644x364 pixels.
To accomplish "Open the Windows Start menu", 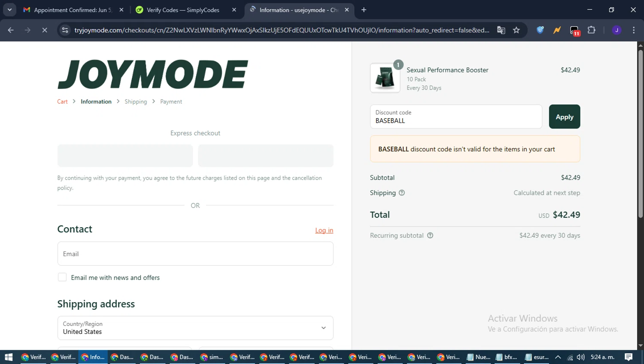I will [9, 357].
